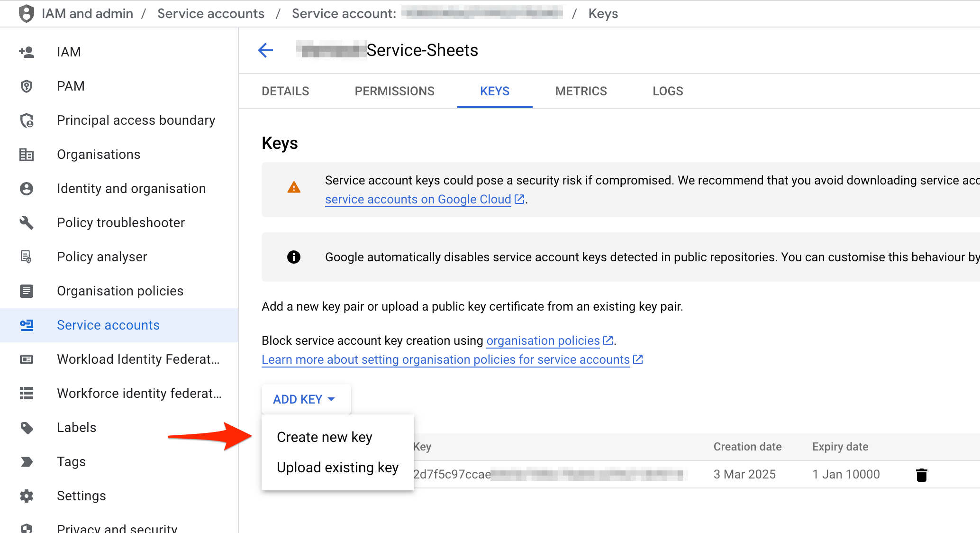Image resolution: width=980 pixels, height=533 pixels.
Task: Click the '1 Jan 10000' expiry date cell
Action: 846,474
